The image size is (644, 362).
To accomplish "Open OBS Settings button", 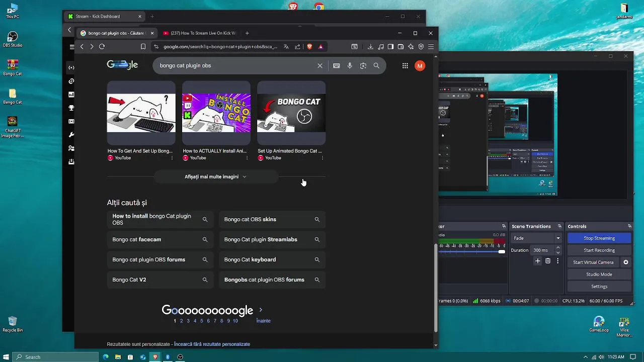I will click(599, 286).
